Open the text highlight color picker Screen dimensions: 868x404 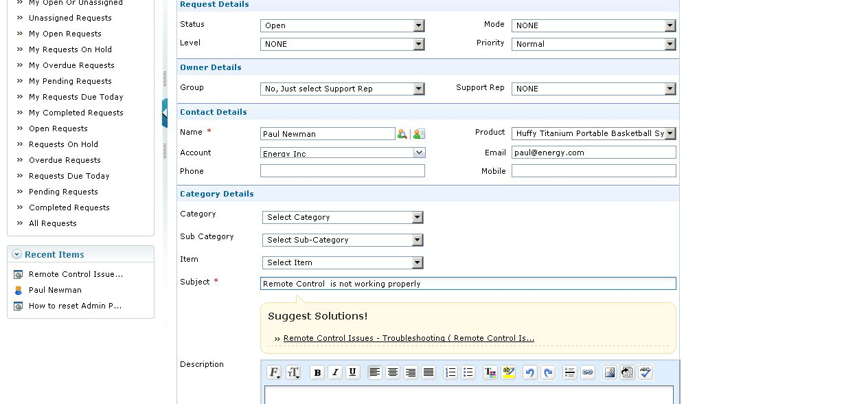coord(508,372)
